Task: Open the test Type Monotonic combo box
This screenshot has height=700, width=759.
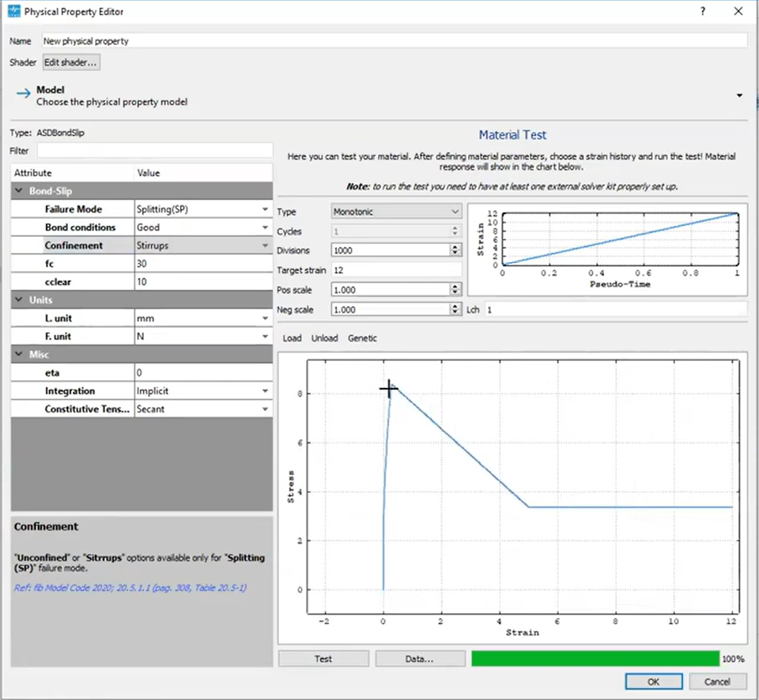Action: click(395, 212)
